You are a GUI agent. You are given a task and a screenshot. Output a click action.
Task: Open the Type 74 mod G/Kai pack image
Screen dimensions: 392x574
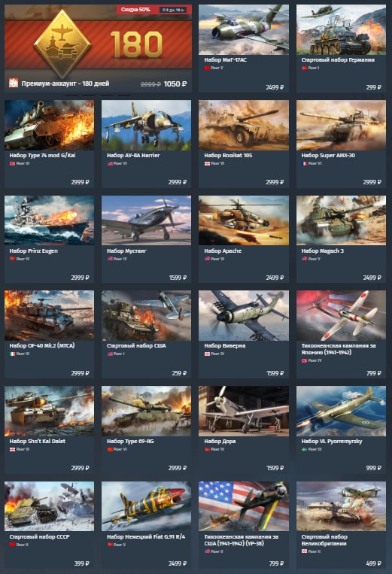click(x=49, y=125)
